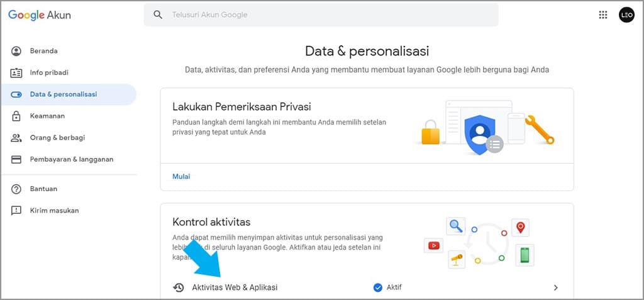Click the Bantuan question mark icon

[x=16, y=189]
